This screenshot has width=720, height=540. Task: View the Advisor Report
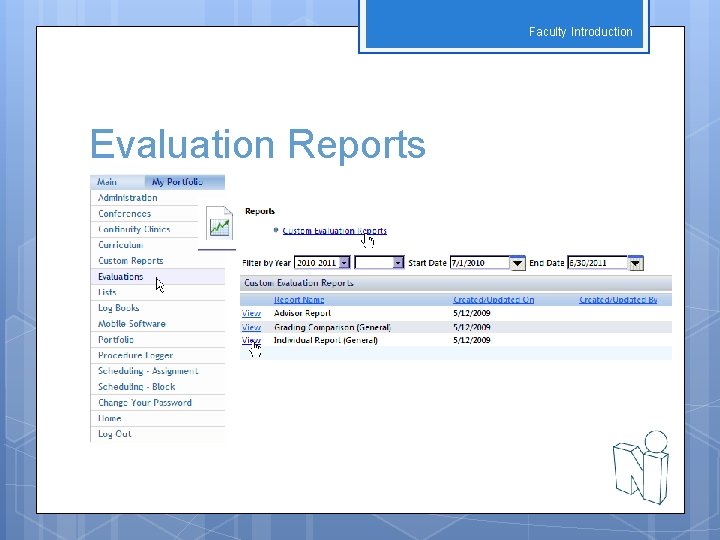point(251,313)
